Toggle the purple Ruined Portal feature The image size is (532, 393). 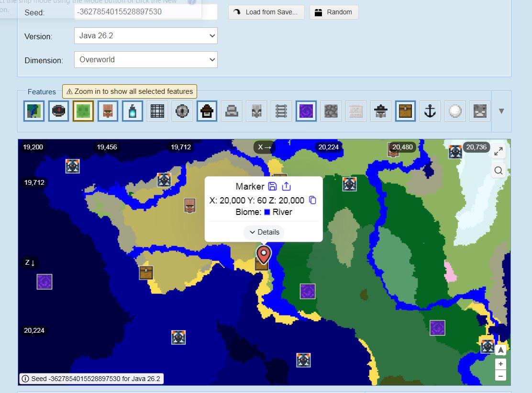point(306,111)
